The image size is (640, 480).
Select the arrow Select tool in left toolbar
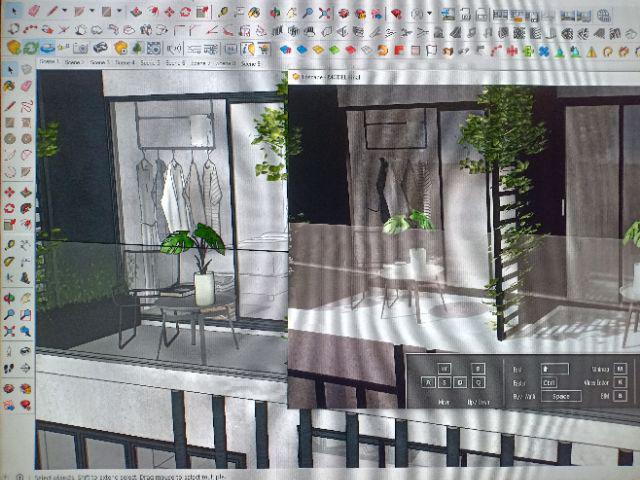click(x=9, y=69)
